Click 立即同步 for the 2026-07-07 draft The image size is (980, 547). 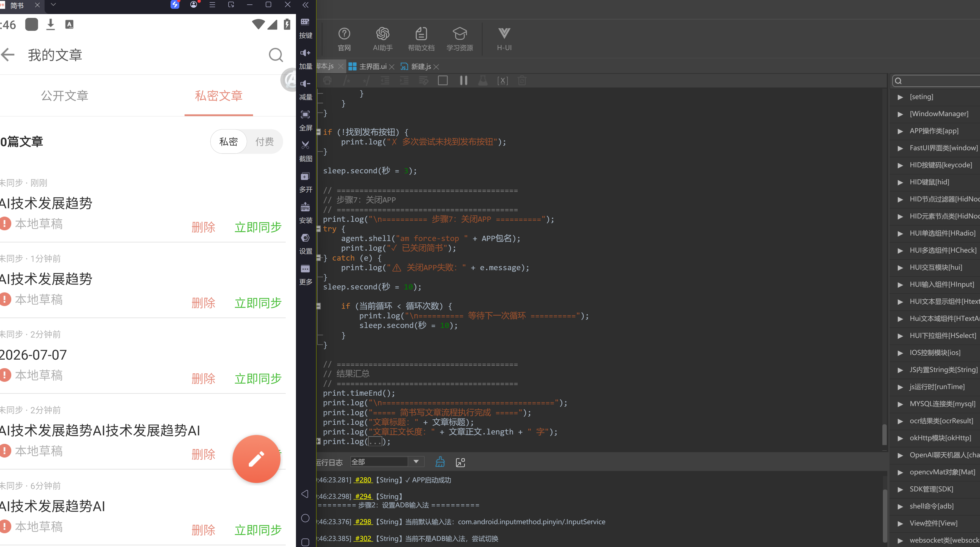[258, 378]
